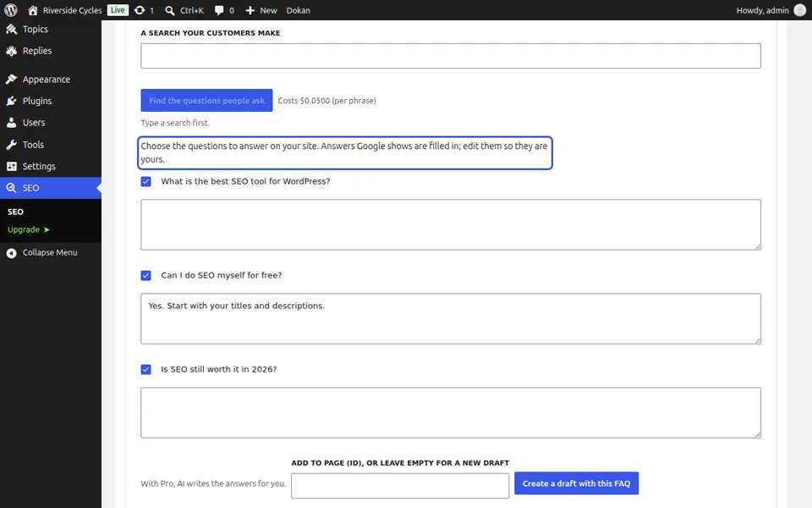Click the 'Costs $0.0500 (per phrase)' text
Screen dimensions: 812x508
click(326, 101)
